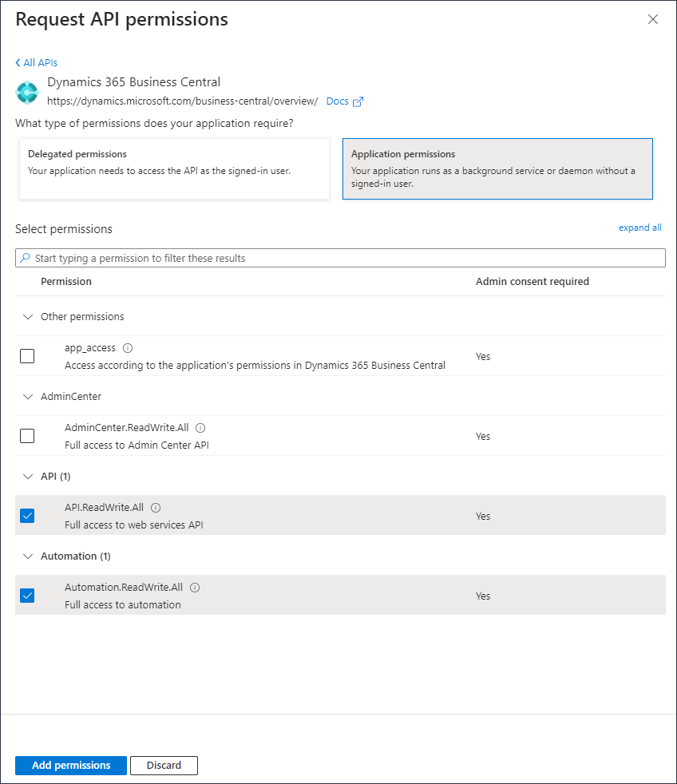The height and width of the screenshot is (784, 677).
Task: Click info icon next to Automation.ReadWrite.All
Action: pyautogui.click(x=195, y=588)
